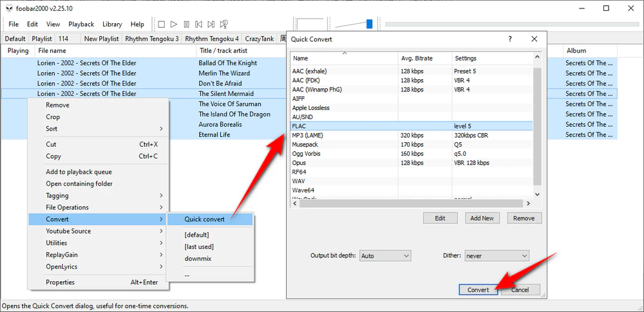
Task: Close the Quick Convert dialog
Action: click(535, 39)
